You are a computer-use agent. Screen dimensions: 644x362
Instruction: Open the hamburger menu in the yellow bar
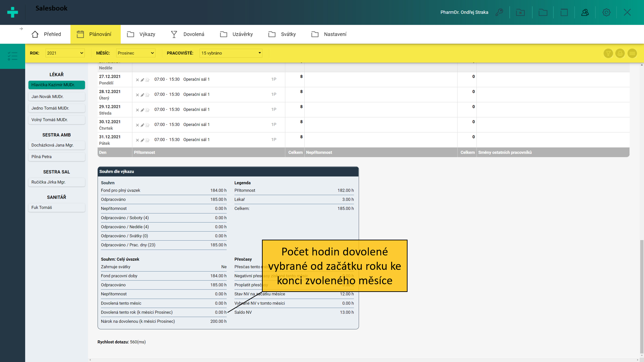click(632, 53)
